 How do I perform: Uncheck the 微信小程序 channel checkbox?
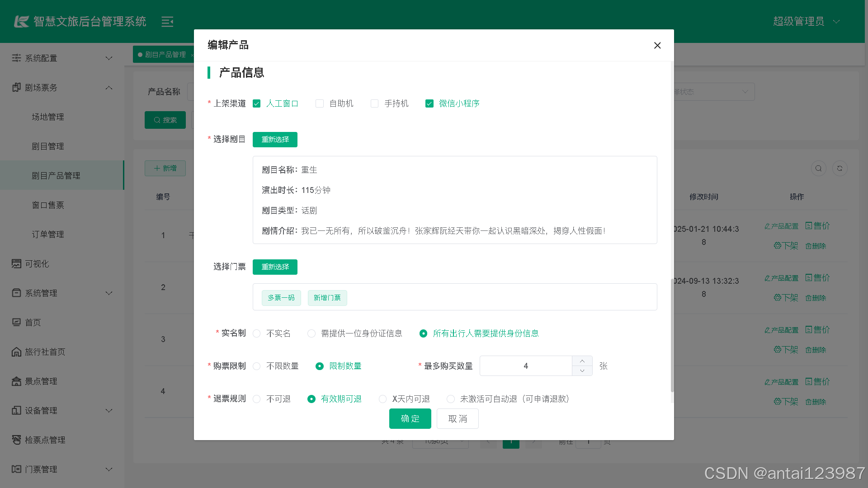[x=429, y=103]
